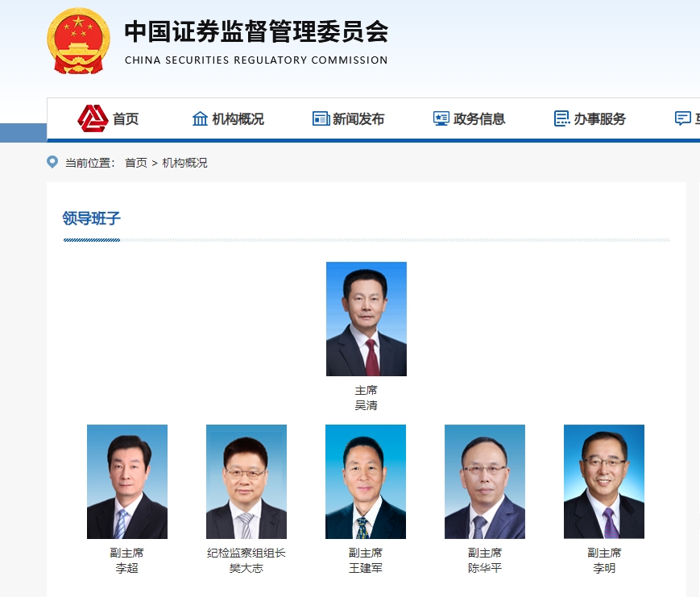Click the chat bubble icon in the navigation bar
700x597 pixels.
[682, 118]
